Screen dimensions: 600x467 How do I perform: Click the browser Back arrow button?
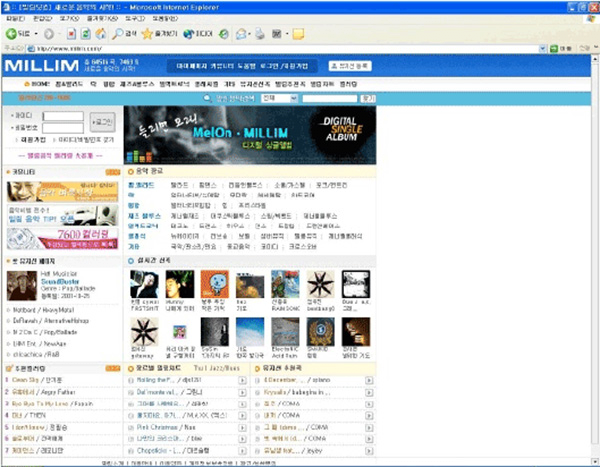coord(12,33)
